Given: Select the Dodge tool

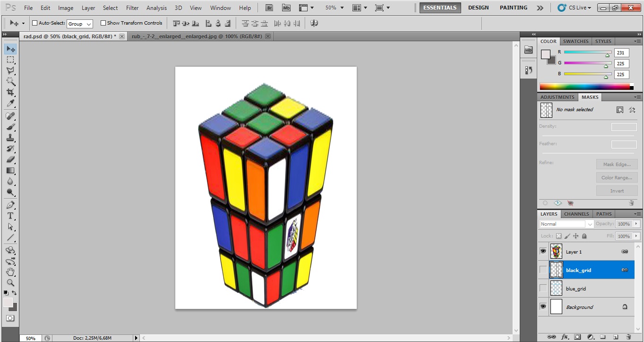Looking at the screenshot, I should pyautogui.click(x=10, y=193).
